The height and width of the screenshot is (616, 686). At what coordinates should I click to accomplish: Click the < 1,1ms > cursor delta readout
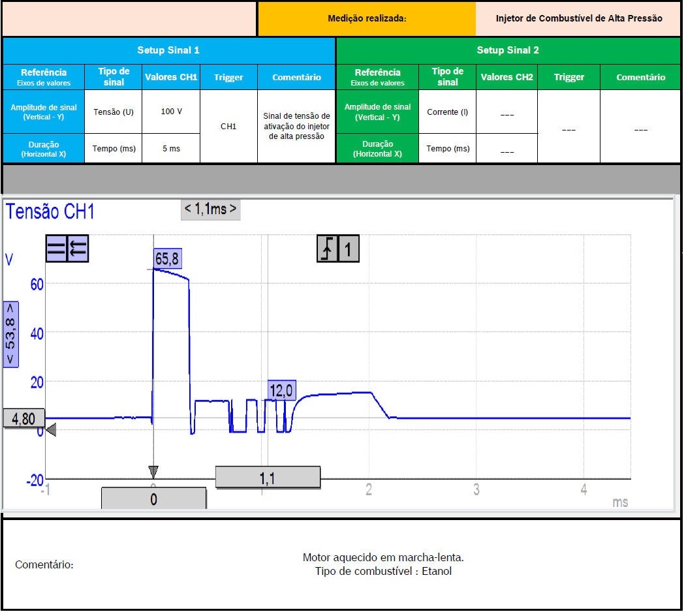210,209
